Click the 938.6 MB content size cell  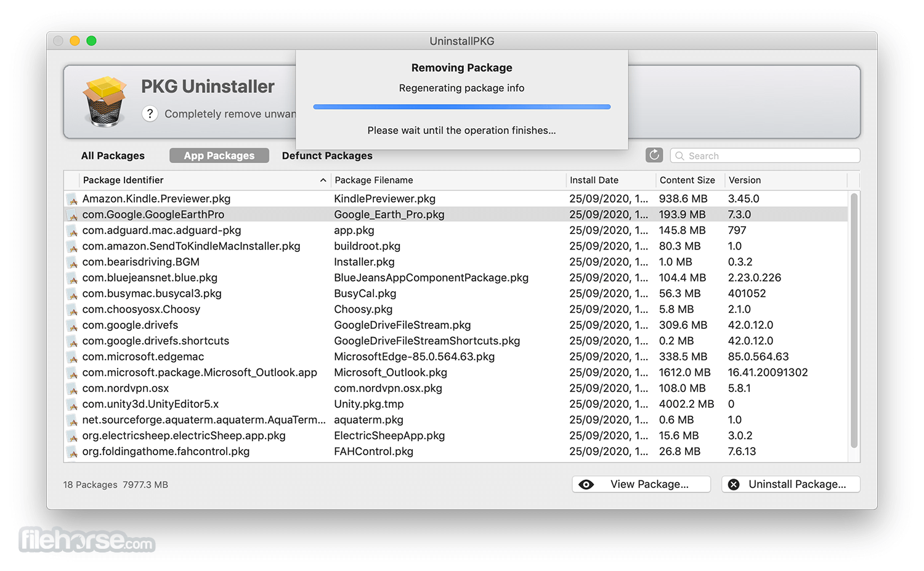click(683, 199)
